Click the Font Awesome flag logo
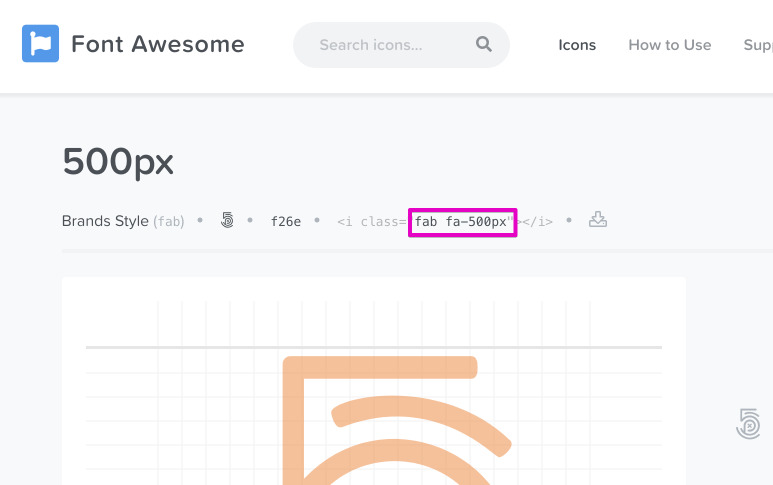This screenshot has height=485, width=773. coord(40,44)
